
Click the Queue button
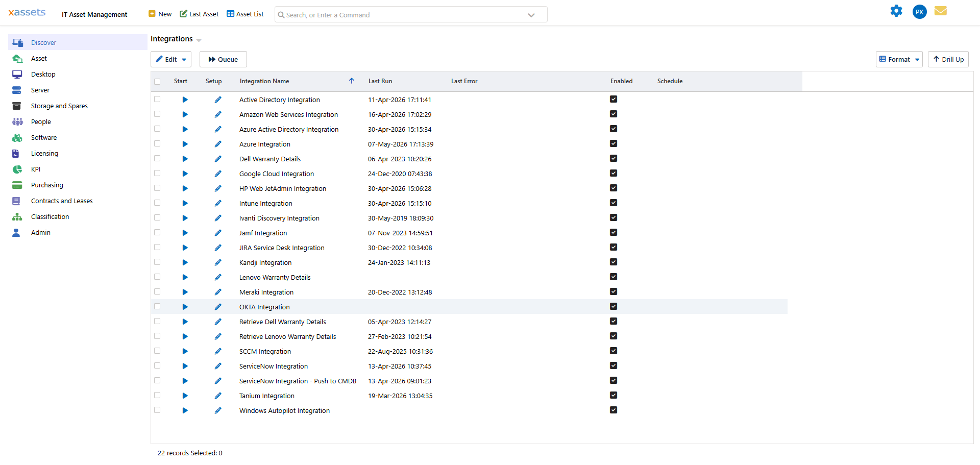click(223, 59)
